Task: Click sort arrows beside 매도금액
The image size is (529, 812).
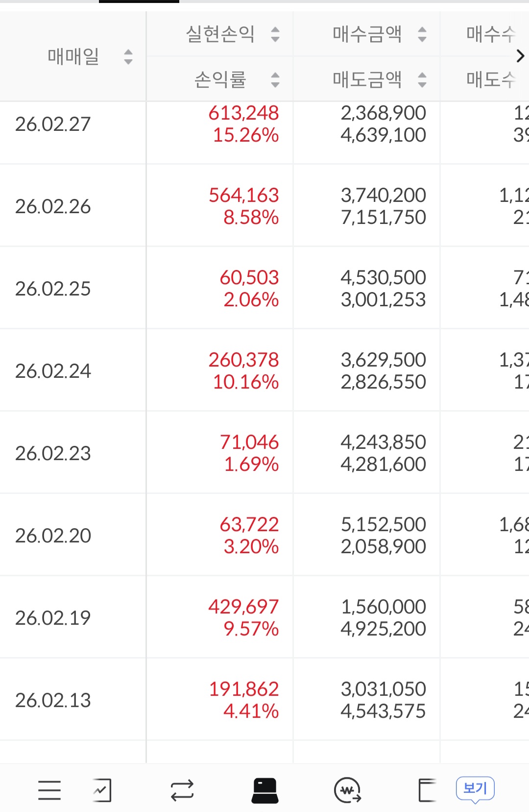Action: click(x=422, y=79)
